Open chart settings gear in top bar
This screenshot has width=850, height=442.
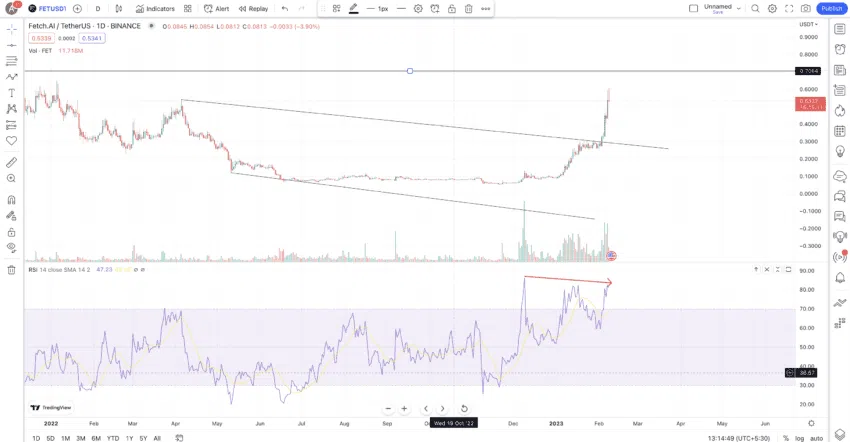pos(772,9)
